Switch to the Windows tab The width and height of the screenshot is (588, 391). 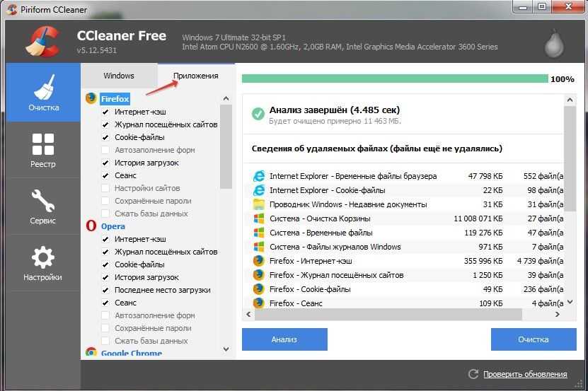119,76
